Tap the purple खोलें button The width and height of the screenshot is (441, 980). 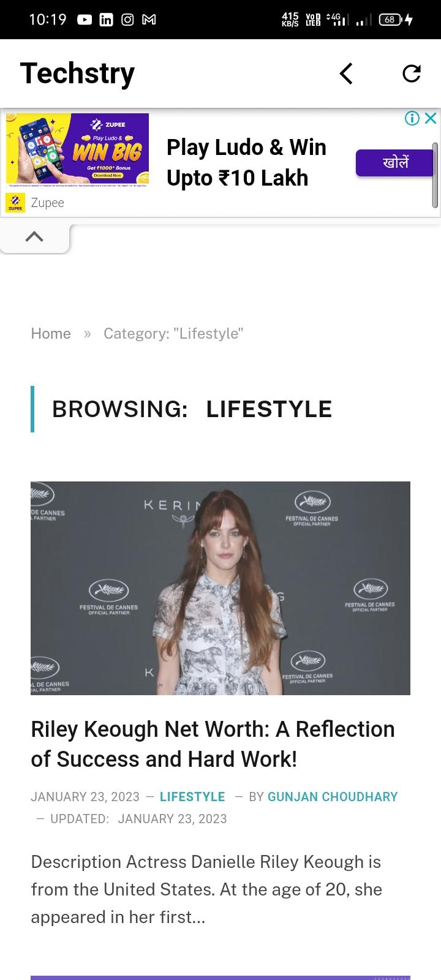pyautogui.click(x=395, y=163)
